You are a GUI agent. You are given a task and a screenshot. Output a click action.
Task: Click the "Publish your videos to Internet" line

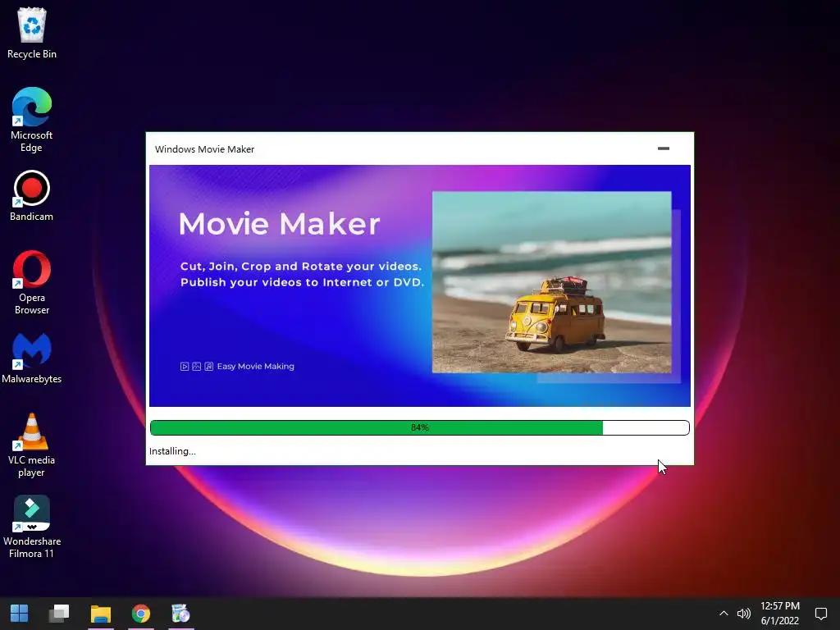pos(302,282)
